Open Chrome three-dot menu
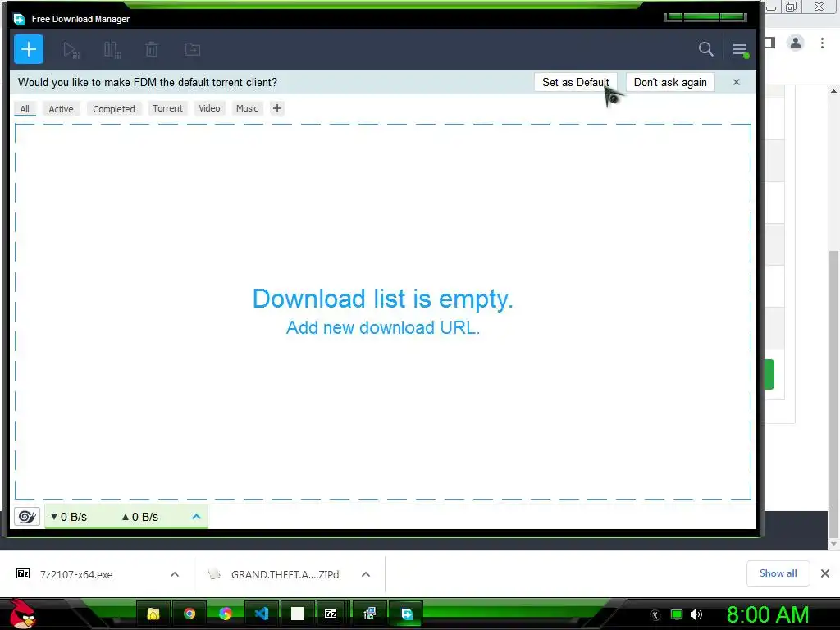 click(822, 43)
